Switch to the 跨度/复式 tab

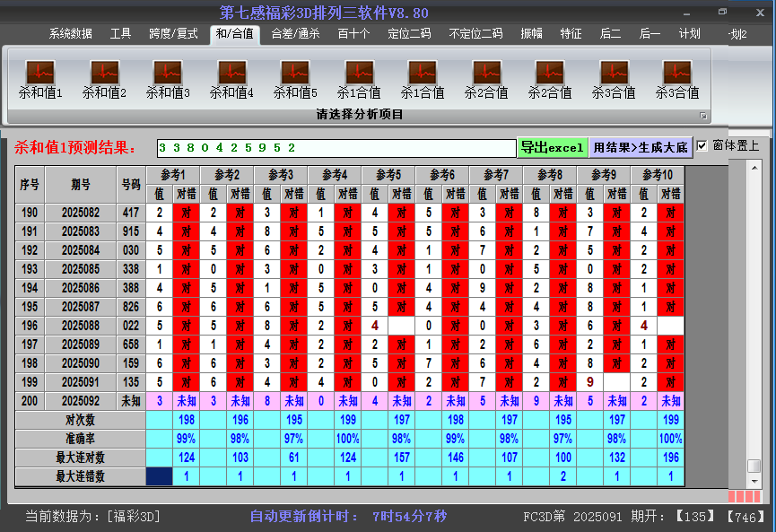coord(173,34)
